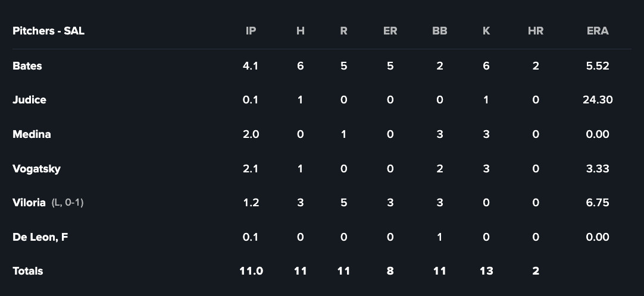
Task: Click the IP column header
Action: point(251,31)
